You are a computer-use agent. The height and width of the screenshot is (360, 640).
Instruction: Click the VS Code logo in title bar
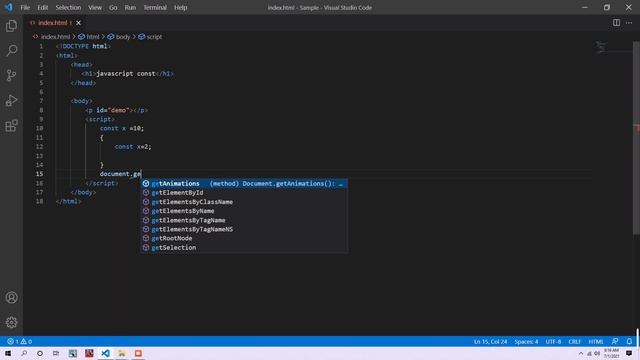point(8,7)
